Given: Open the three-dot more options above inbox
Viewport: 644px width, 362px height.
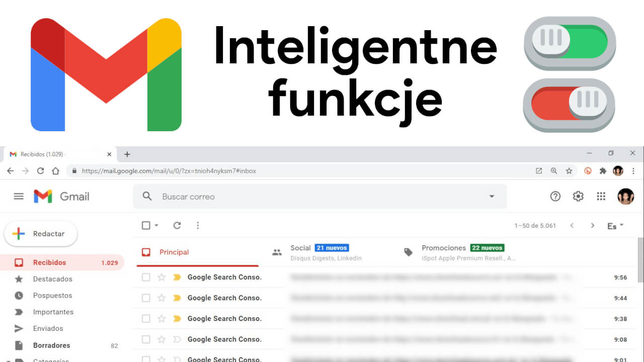Looking at the screenshot, I should pyautogui.click(x=198, y=225).
